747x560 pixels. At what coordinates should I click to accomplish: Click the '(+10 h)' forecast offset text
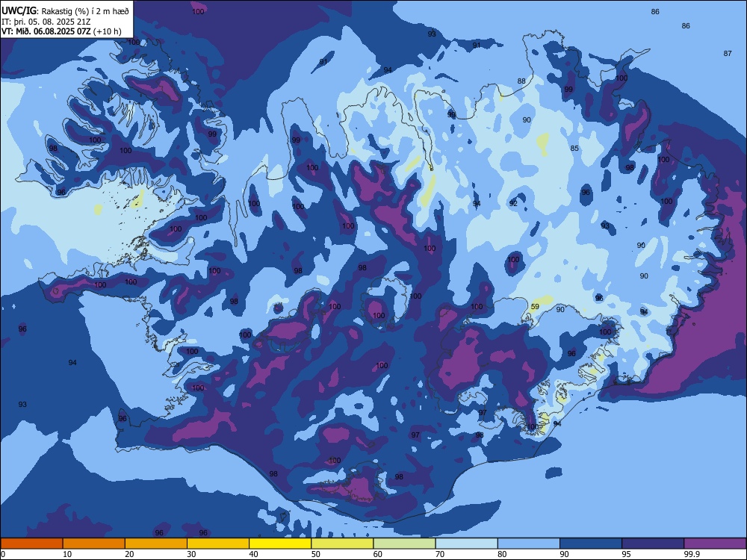107,31
